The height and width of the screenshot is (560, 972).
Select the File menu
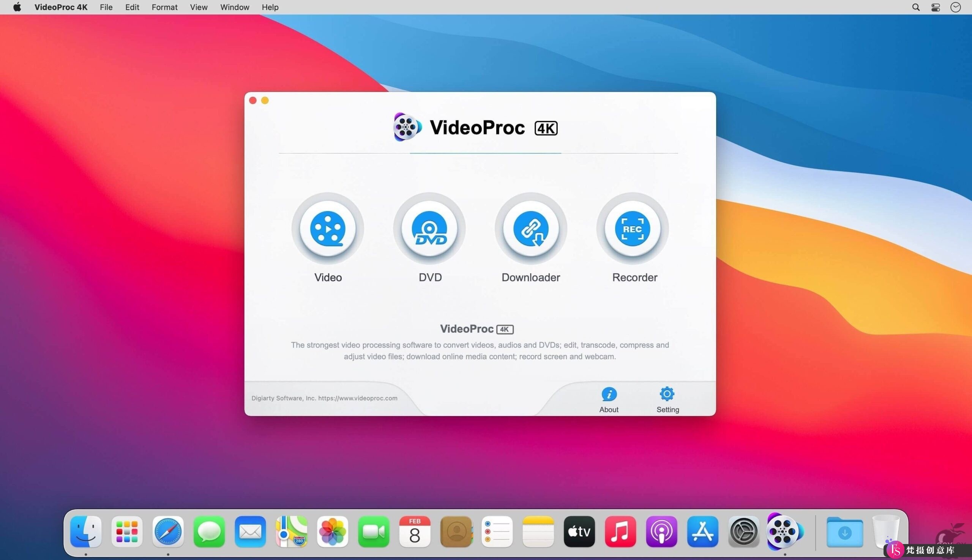(106, 7)
